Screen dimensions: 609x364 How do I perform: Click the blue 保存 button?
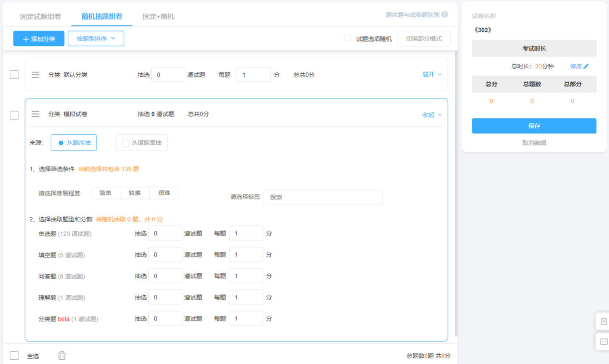click(x=534, y=126)
